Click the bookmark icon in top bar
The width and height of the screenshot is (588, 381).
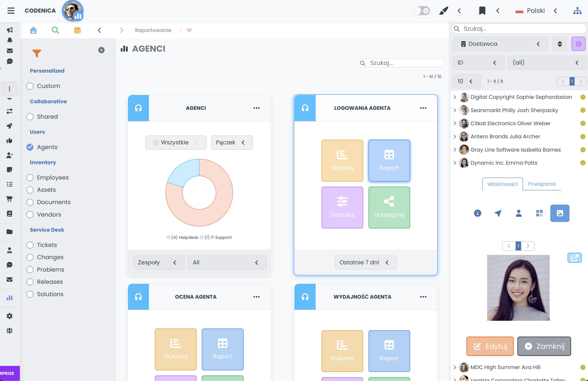[482, 11]
